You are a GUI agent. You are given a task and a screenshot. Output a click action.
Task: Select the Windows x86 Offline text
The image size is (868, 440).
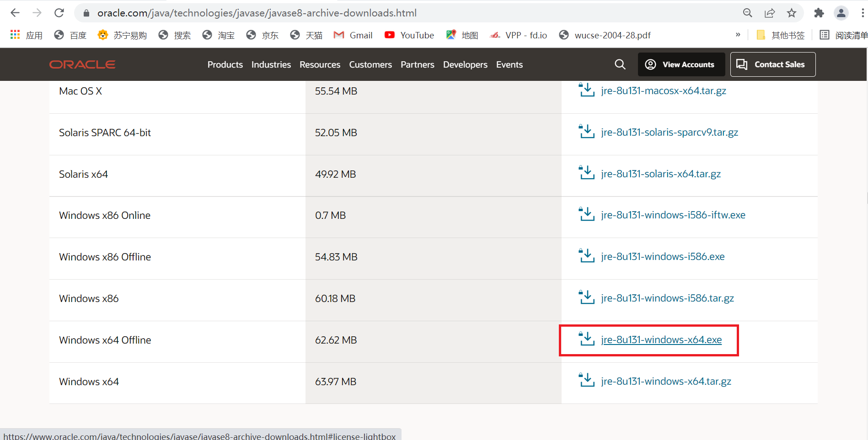point(105,257)
